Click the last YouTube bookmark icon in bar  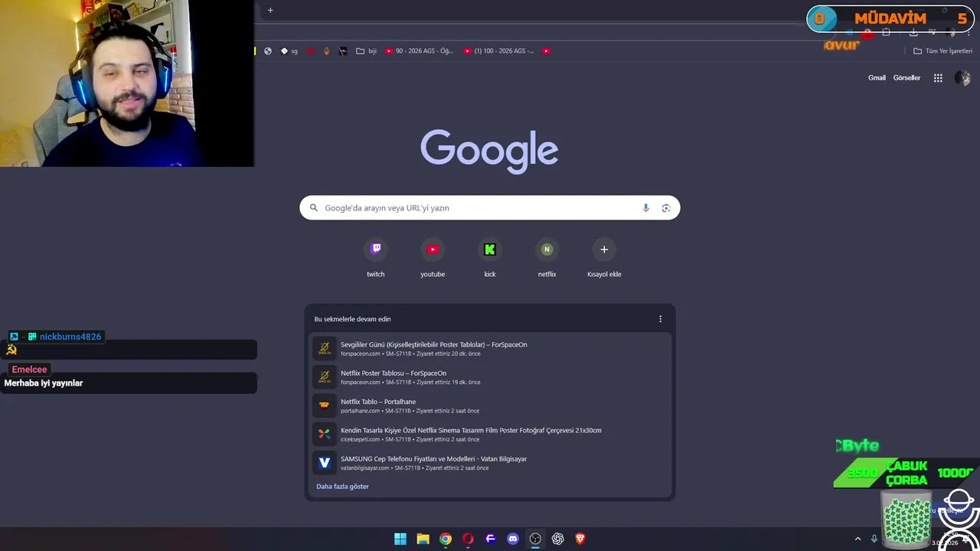pos(547,51)
